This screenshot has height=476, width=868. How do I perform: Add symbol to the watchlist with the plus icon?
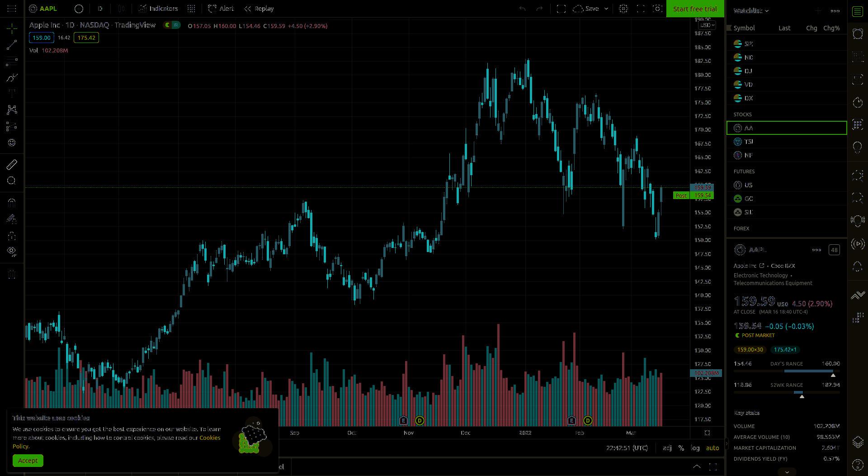tap(818, 10)
